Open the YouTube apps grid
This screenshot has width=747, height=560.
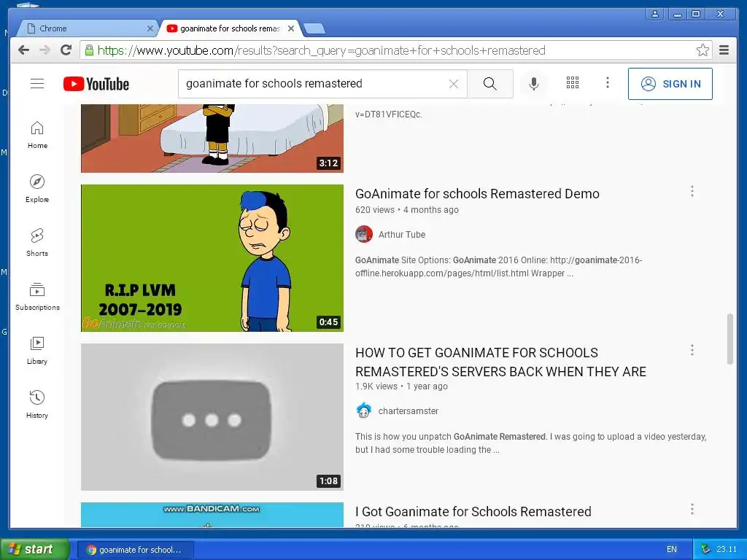[572, 83]
